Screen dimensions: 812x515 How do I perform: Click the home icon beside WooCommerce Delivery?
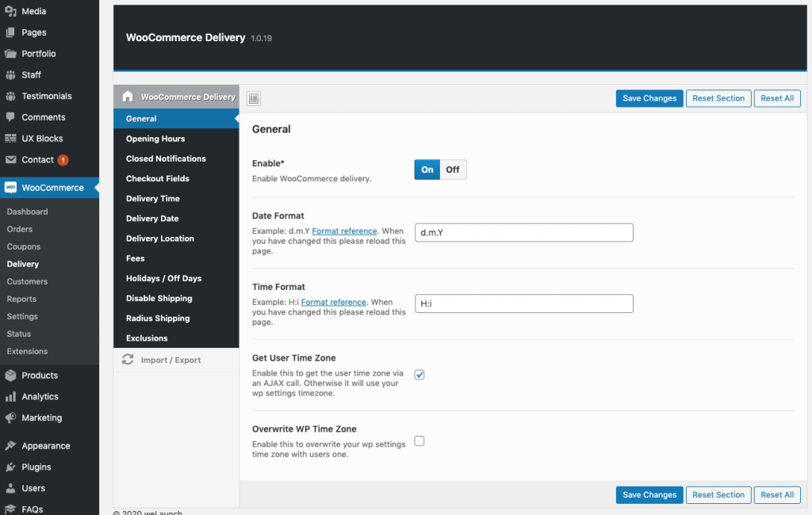tap(128, 97)
